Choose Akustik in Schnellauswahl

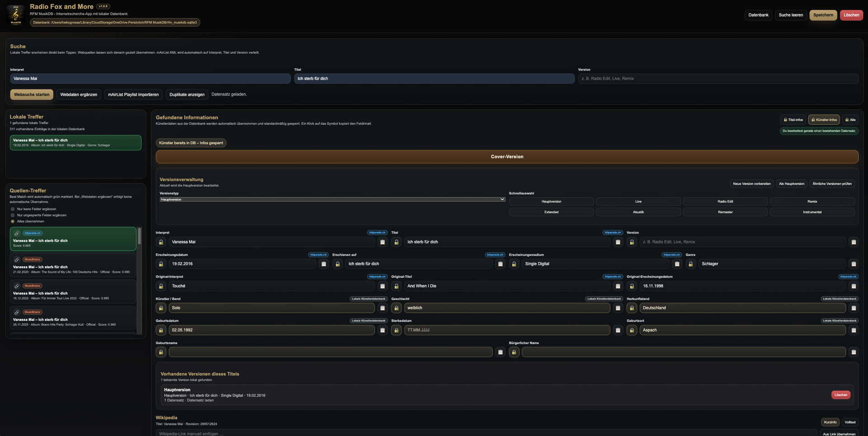click(x=638, y=212)
